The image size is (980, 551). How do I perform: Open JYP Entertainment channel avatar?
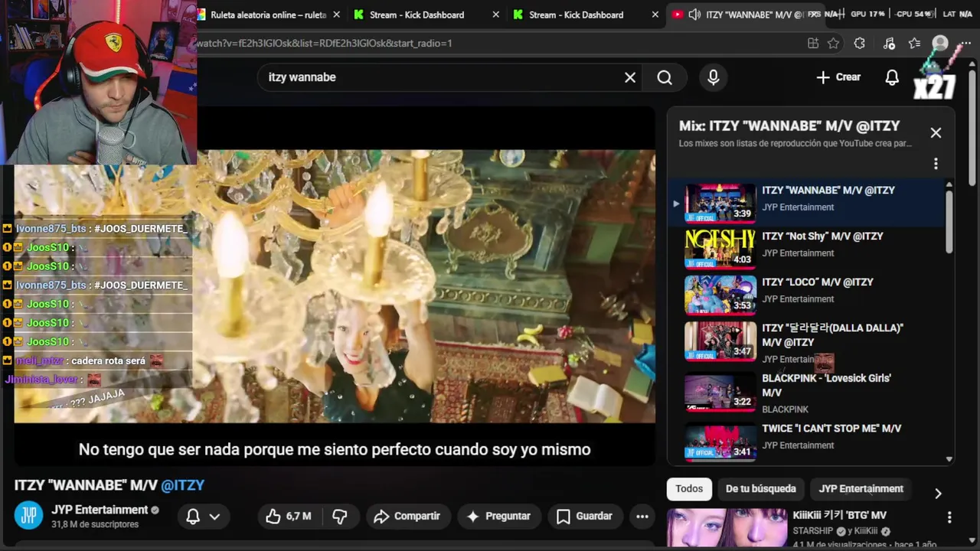(28, 516)
